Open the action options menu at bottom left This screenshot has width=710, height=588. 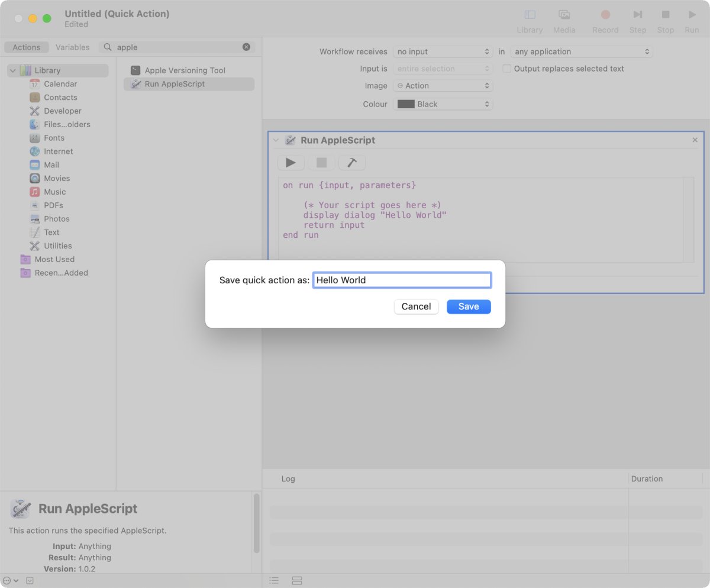(11, 581)
